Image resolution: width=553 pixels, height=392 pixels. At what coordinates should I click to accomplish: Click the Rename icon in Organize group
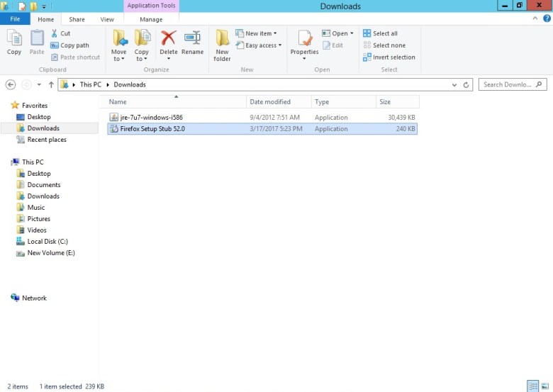pos(192,40)
